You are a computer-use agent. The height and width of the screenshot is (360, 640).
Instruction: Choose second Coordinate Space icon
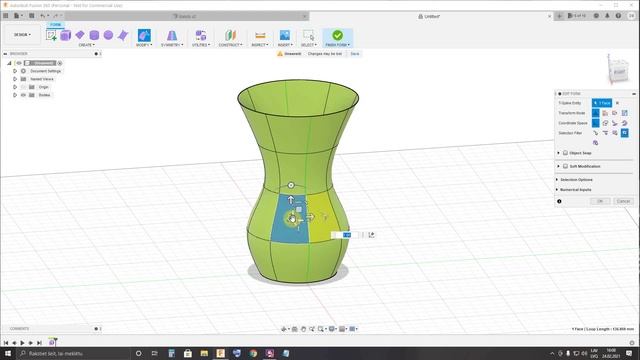pos(605,123)
